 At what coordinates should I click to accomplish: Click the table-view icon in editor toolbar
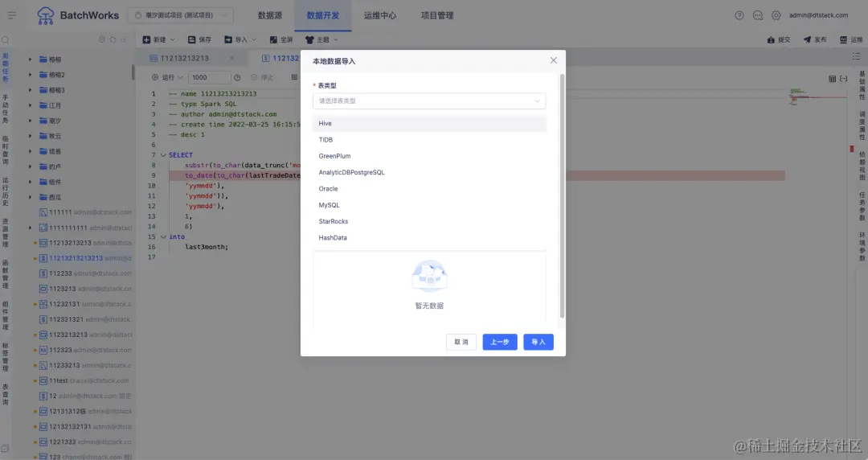832,79
